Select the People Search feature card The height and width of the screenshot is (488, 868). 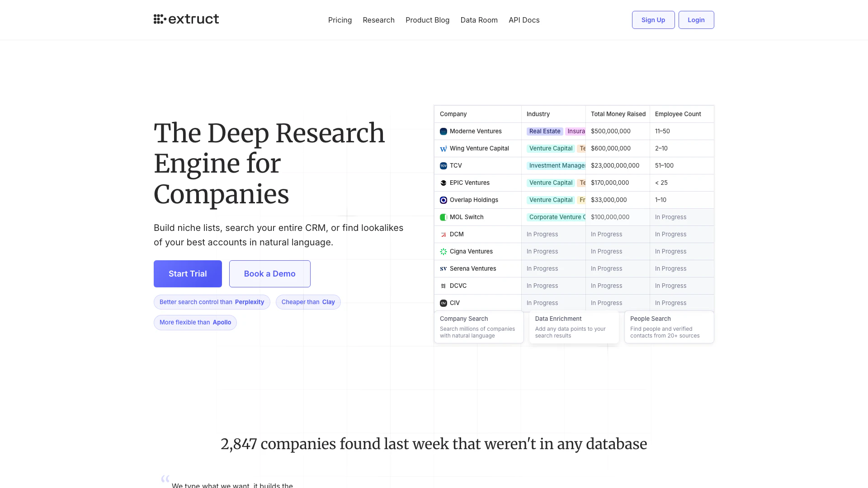click(x=669, y=327)
